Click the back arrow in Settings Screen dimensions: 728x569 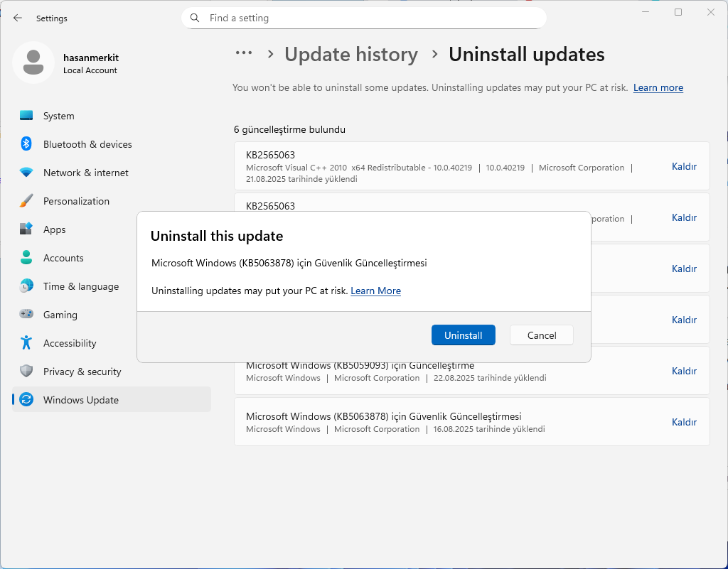pyautogui.click(x=18, y=18)
